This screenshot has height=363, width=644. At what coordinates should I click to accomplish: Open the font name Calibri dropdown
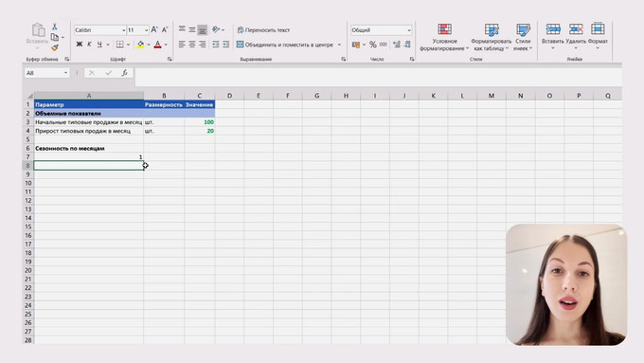pyautogui.click(x=123, y=30)
